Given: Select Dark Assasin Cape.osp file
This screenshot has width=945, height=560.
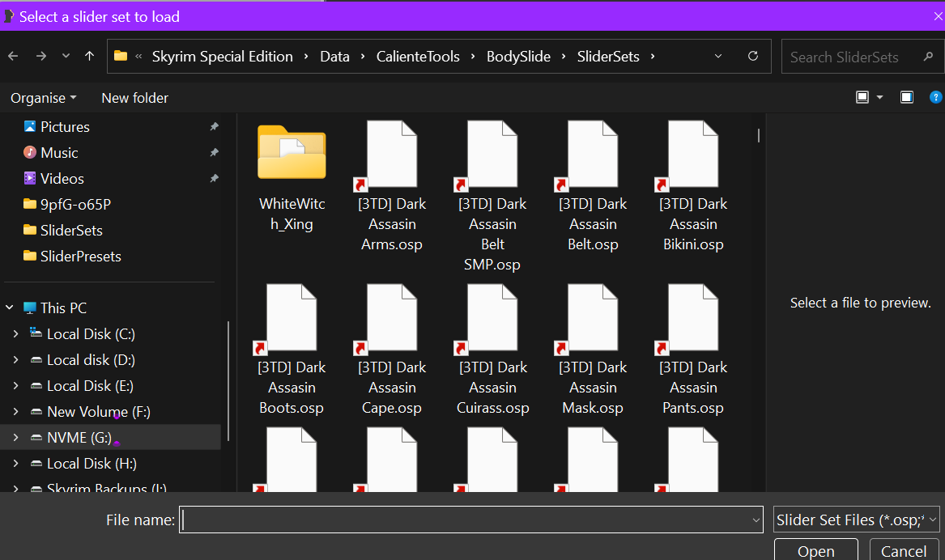Looking at the screenshot, I should click(x=392, y=350).
